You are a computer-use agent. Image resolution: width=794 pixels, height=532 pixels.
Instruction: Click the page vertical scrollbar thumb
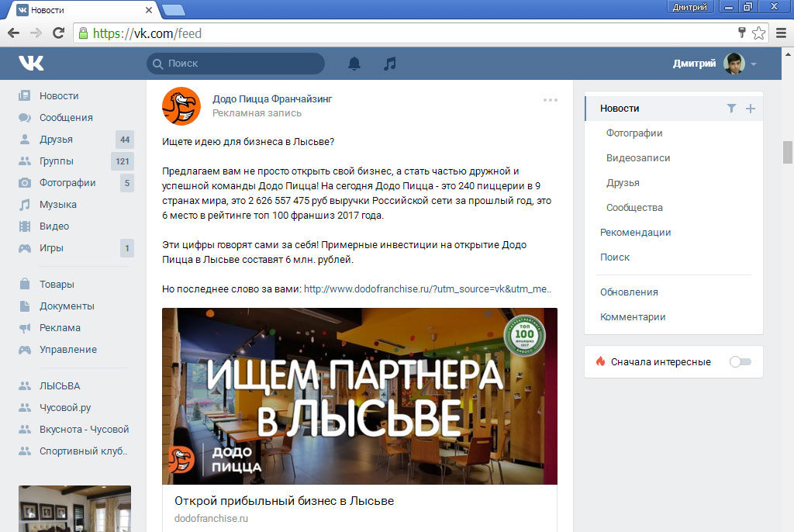click(788, 153)
